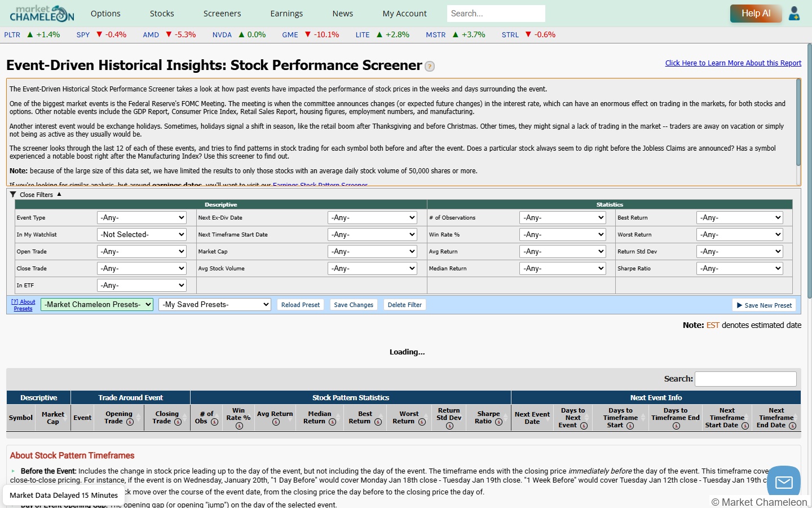Click the Days to Next Event info icon
Viewport: 812px width, 508px height.
tap(584, 426)
